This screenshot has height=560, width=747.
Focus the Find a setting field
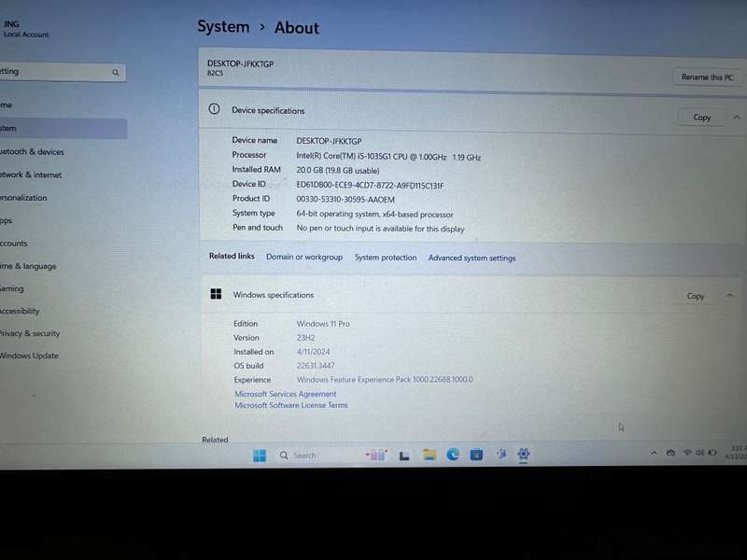pos(63,72)
